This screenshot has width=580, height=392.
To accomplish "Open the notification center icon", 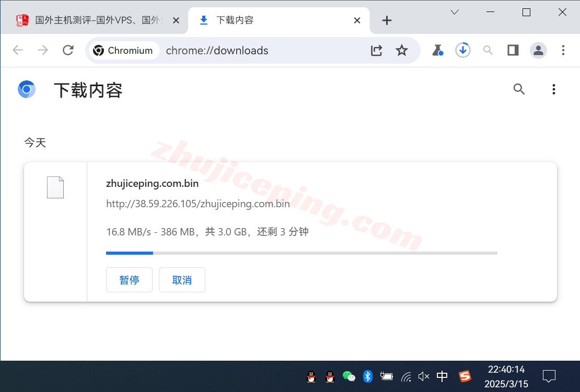I will pos(549,376).
